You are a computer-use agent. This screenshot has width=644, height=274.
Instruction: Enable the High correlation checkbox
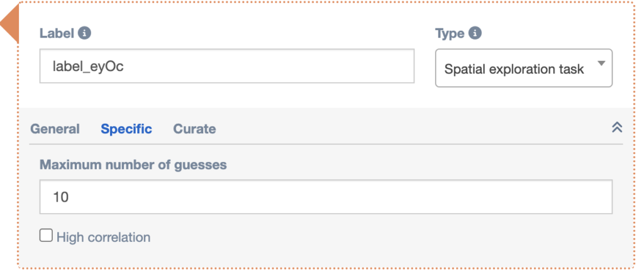point(46,236)
